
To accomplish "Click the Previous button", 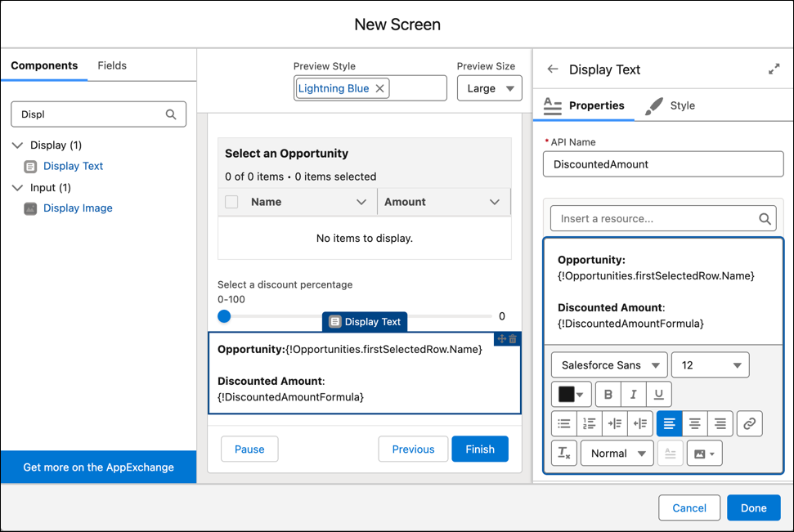I will point(413,449).
